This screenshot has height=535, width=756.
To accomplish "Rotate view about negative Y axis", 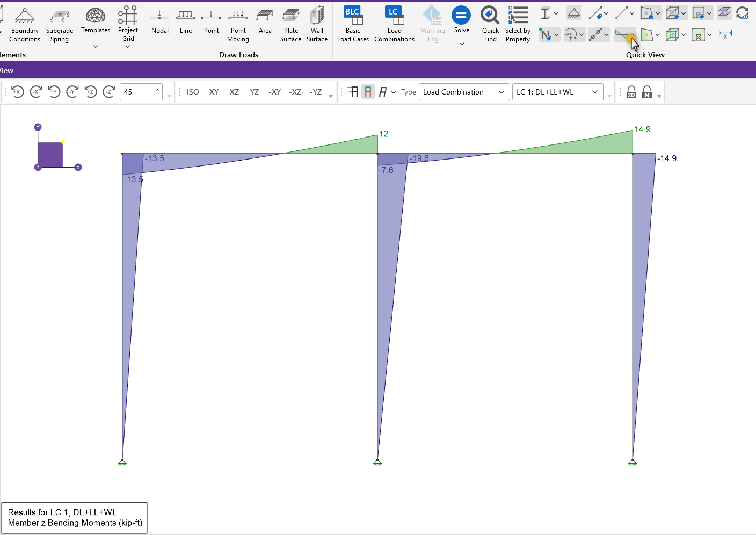I will [x=72, y=92].
